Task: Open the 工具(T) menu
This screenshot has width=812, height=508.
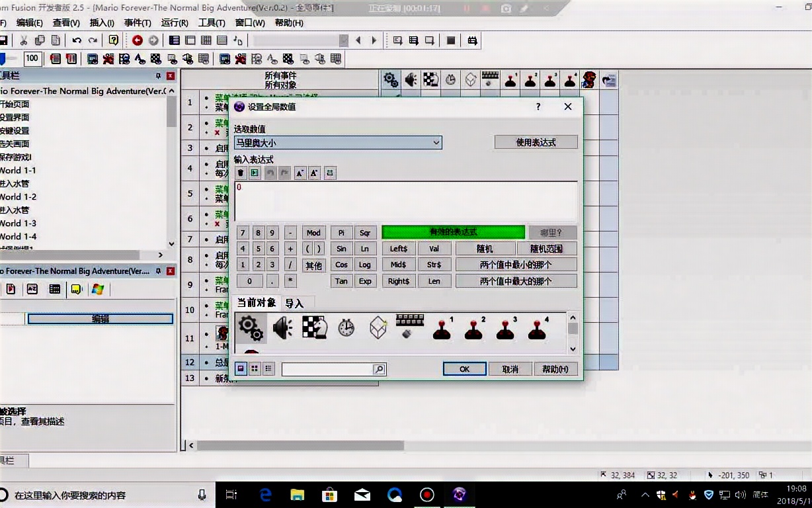Action: pyautogui.click(x=212, y=22)
